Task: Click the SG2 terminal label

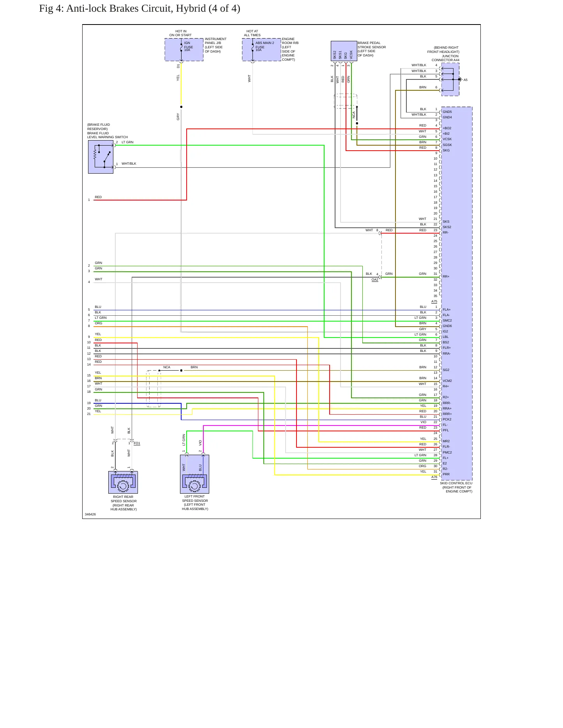Action: (446, 370)
